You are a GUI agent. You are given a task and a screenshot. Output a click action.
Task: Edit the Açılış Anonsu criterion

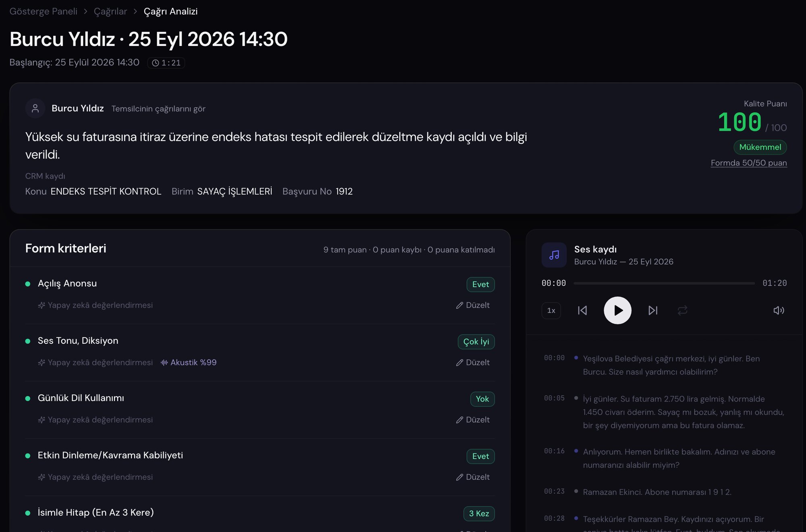(473, 305)
